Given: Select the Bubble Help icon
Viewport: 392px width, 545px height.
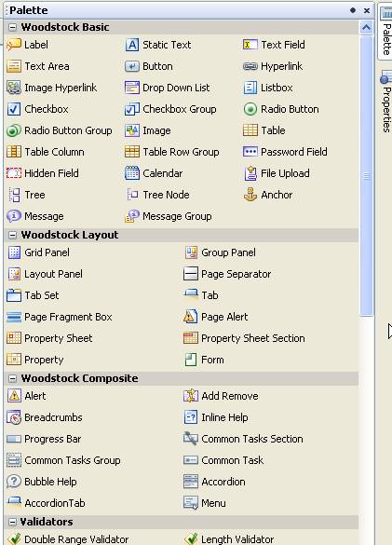Looking at the screenshot, I should pos(14,482).
